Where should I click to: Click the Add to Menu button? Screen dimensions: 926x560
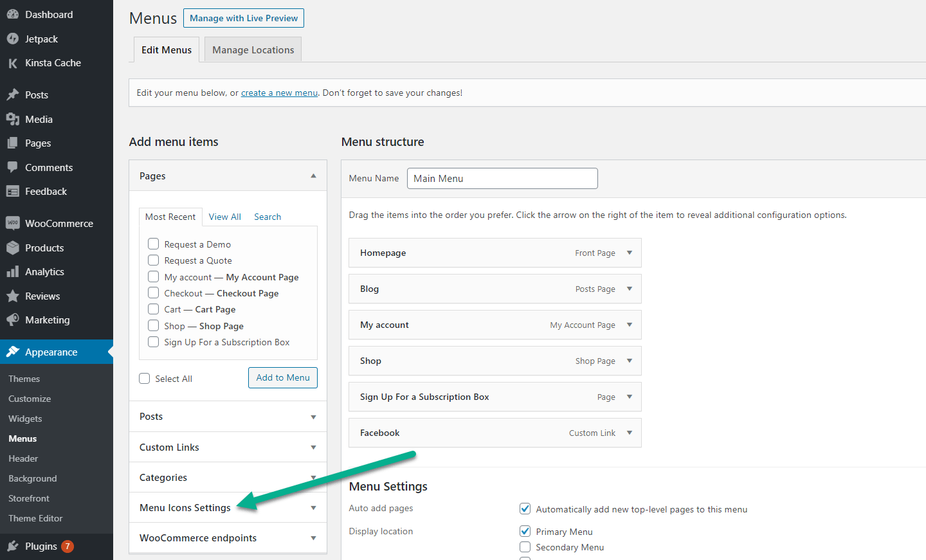pyautogui.click(x=282, y=377)
